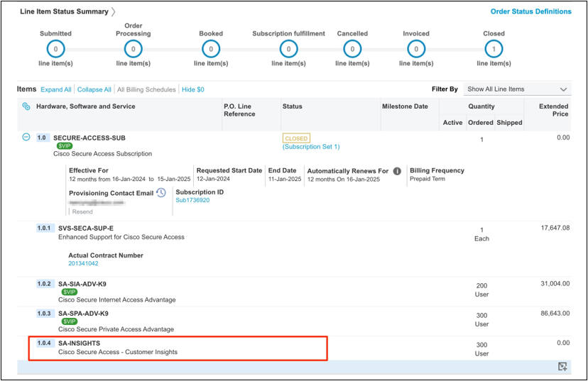Screen dimensions: 588x381
Task: Click the $VIP badge under SA-SIA-ADV-K9
Action: pyautogui.click(x=70, y=292)
